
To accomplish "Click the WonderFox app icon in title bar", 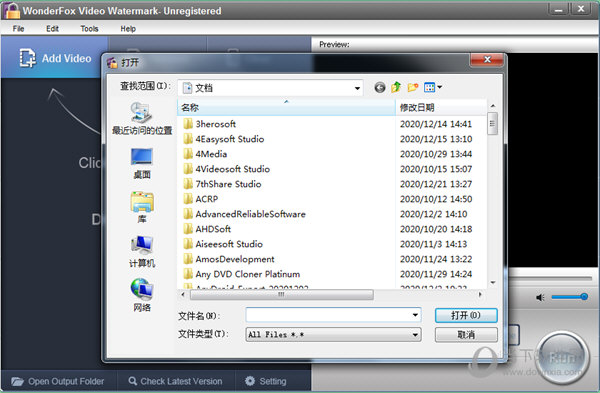I will click(11, 10).
